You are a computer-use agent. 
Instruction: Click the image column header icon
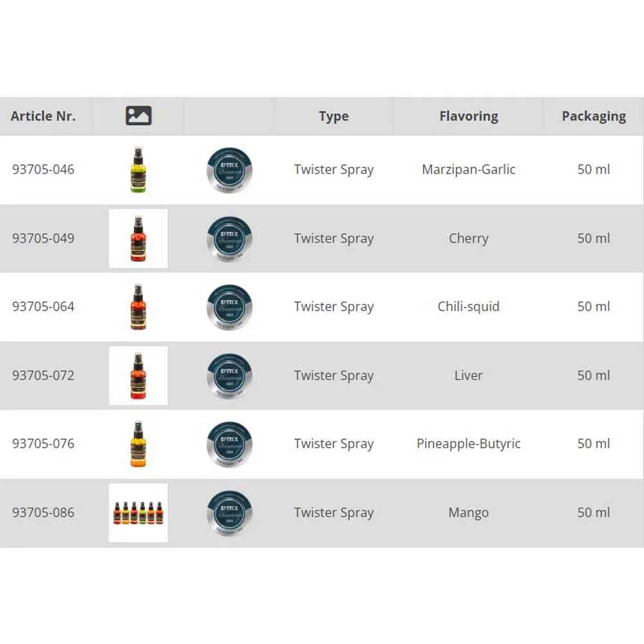pyautogui.click(x=138, y=116)
